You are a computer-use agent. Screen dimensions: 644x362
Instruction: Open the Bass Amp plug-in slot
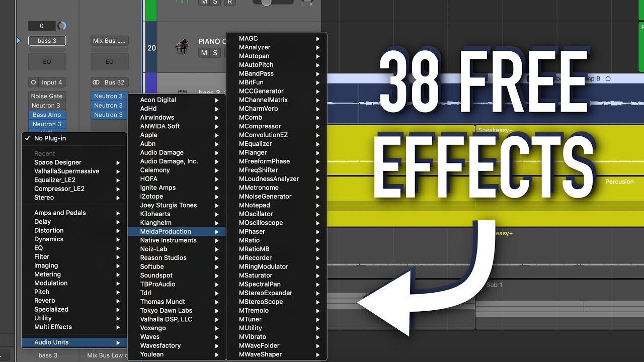point(47,115)
